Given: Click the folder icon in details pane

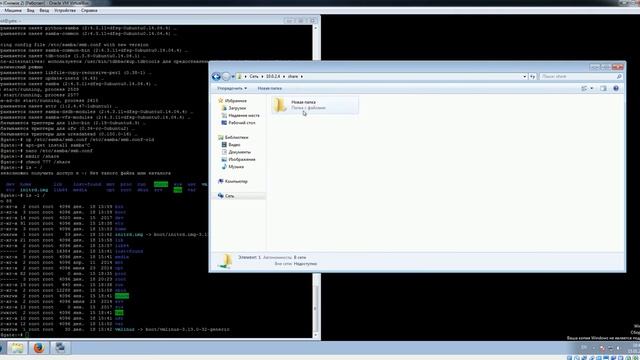Looking at the screenshot, I should pyautogui.click(x=225, y=261).
